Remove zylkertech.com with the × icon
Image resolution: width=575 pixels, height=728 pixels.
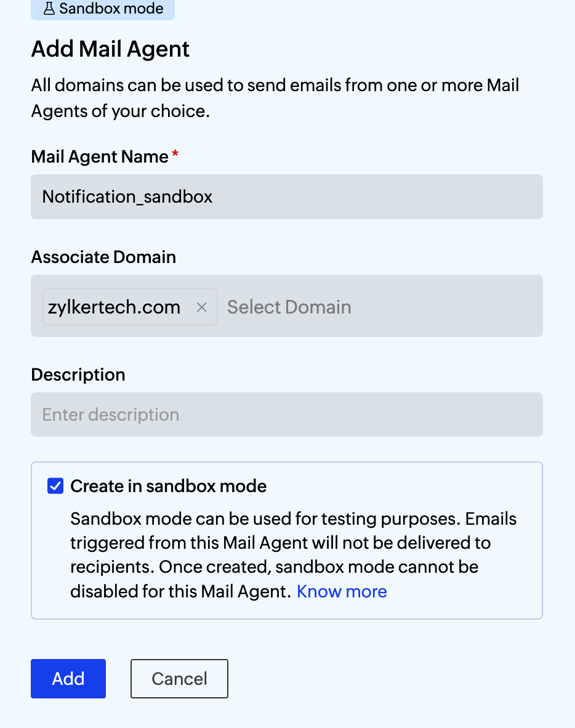202,307
